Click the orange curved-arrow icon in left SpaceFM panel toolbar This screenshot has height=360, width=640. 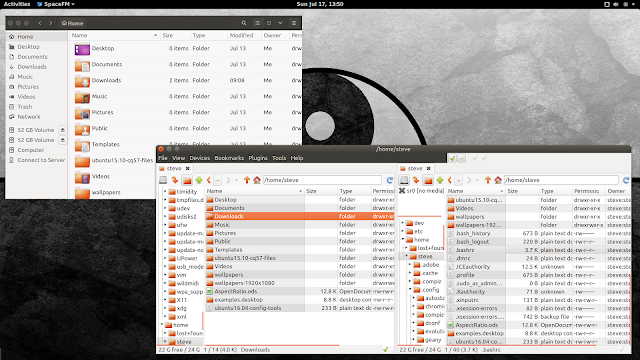point(175,180)
